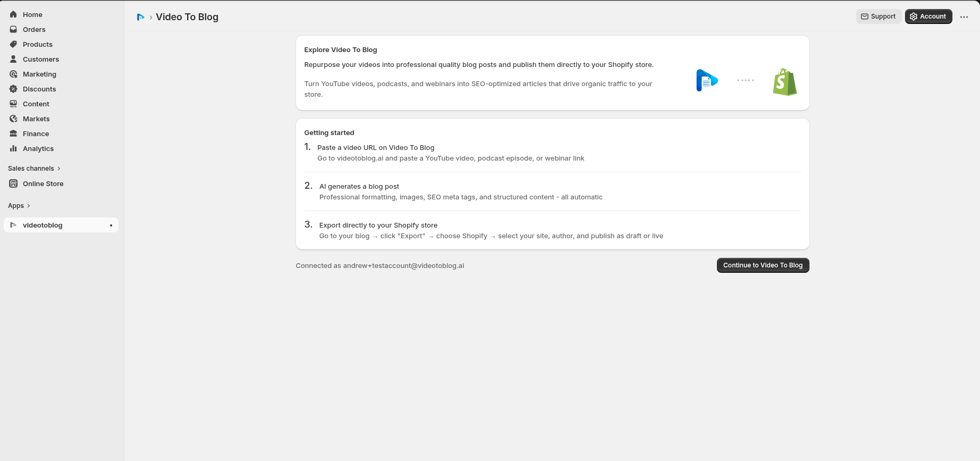Navigate to Customers
The image size is (980, 461).
point(61,59)
